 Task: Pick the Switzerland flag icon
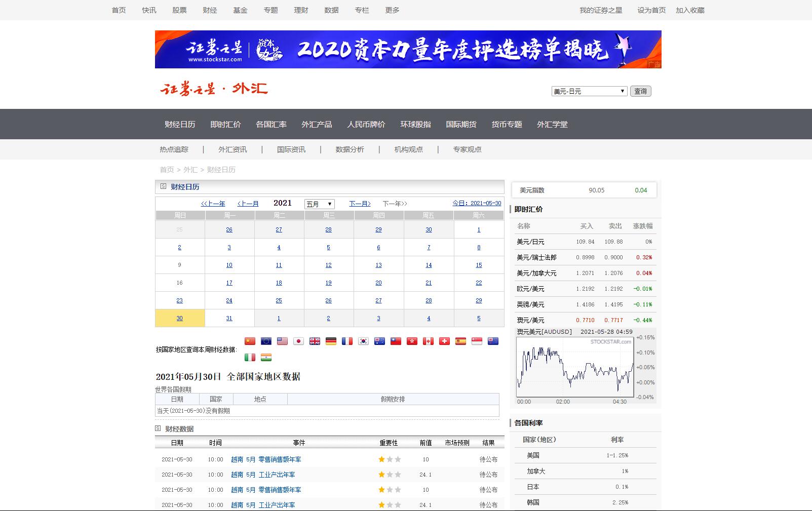coord(444,341)
